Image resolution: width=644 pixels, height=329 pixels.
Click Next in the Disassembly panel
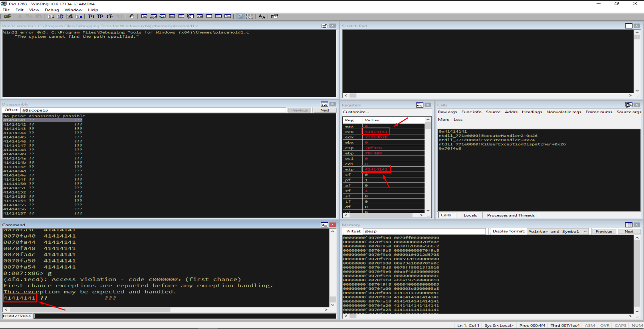[x=325, y=110]
